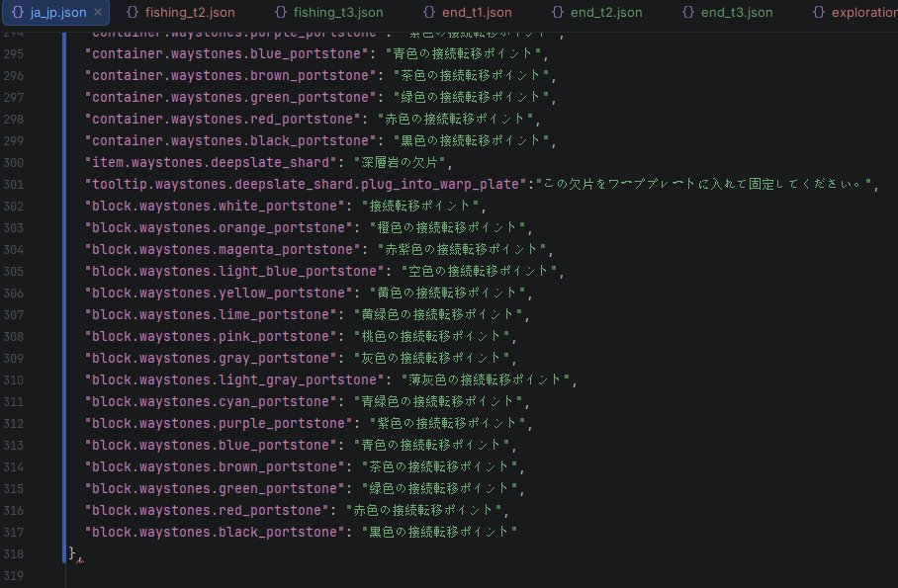Click key block.waystones.black_portstone

coord(215,533)
